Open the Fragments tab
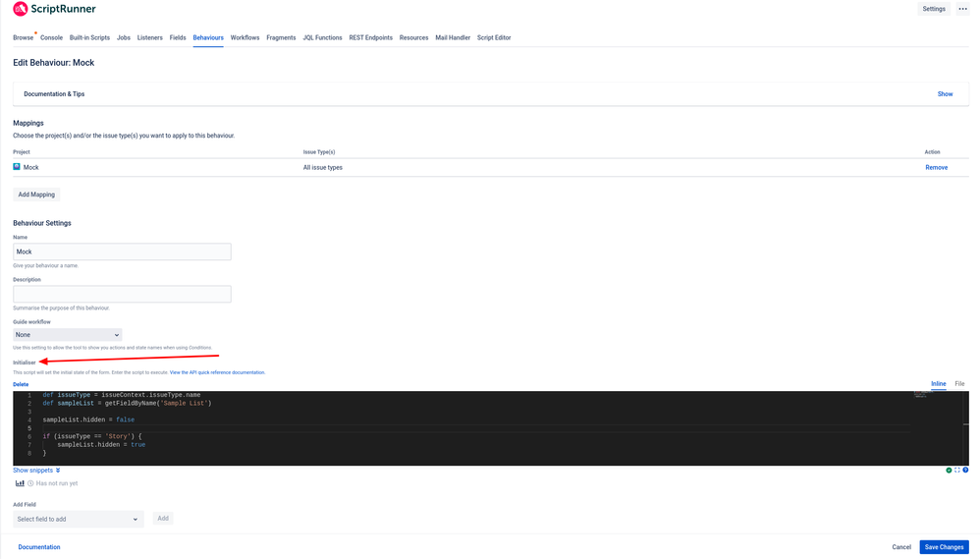The image size is (980, 559). pos(281,37)
